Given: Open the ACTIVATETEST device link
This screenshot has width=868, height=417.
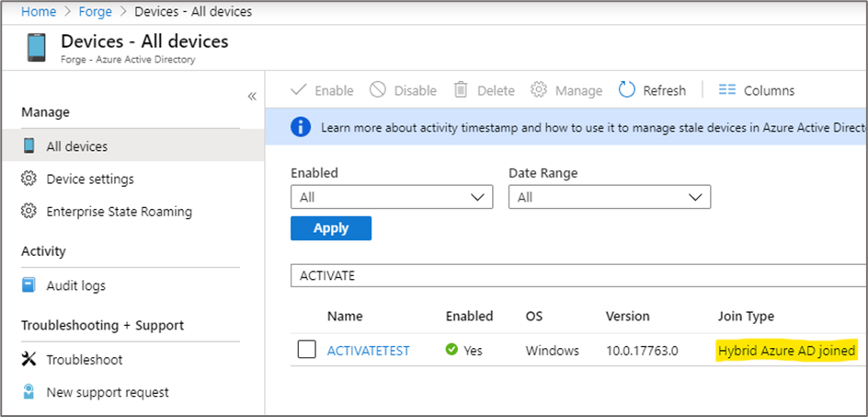Looking at the screenshot, I should click(368, 350).
